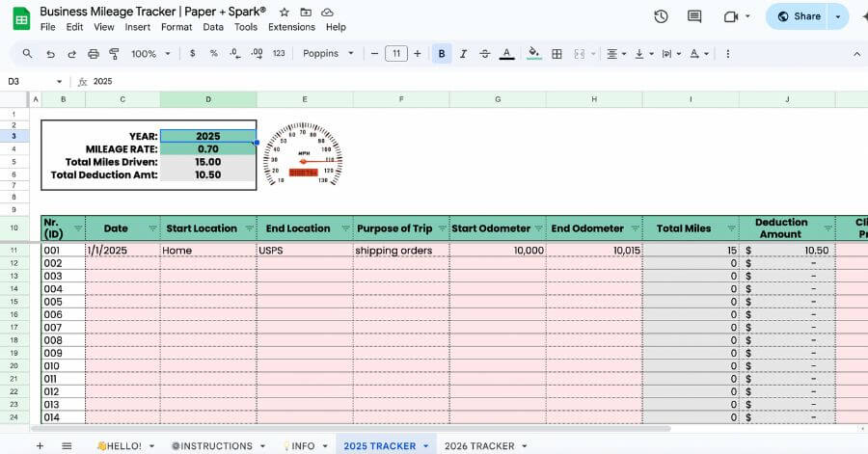Increase font size plus button

coord(418,54)
